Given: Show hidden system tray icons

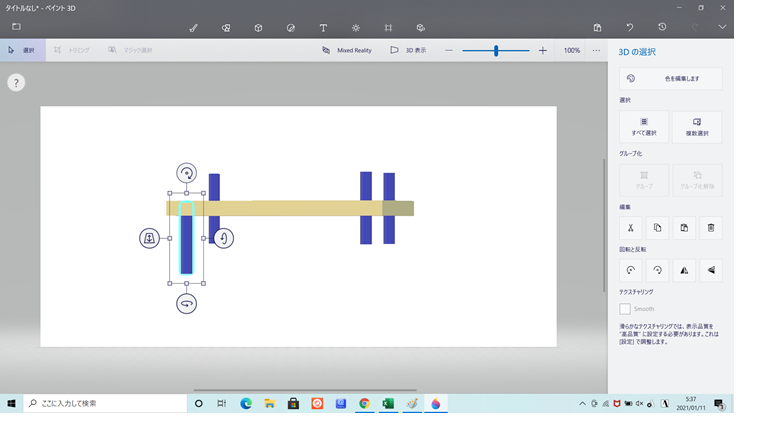Looking at the screenshot, I should coord(582,403).
